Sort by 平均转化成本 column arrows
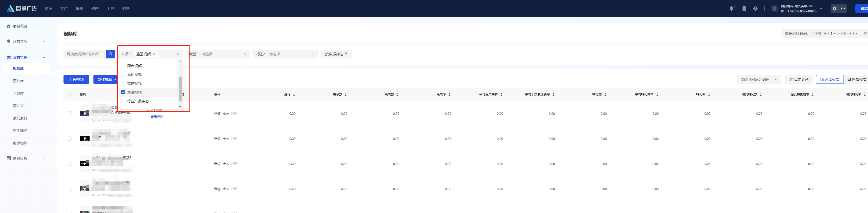Image resolution: width=868 pixels, height=213 pixels. coord(657,95)
